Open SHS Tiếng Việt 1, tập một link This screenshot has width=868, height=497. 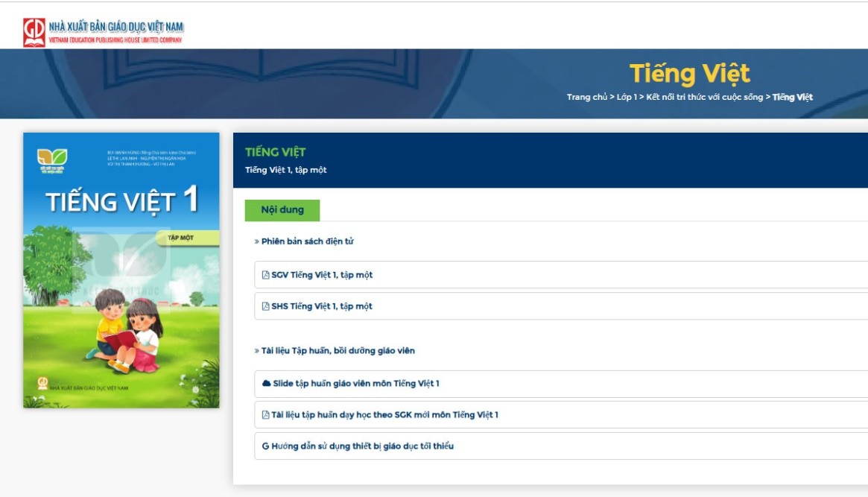click(x=322, y=306)
